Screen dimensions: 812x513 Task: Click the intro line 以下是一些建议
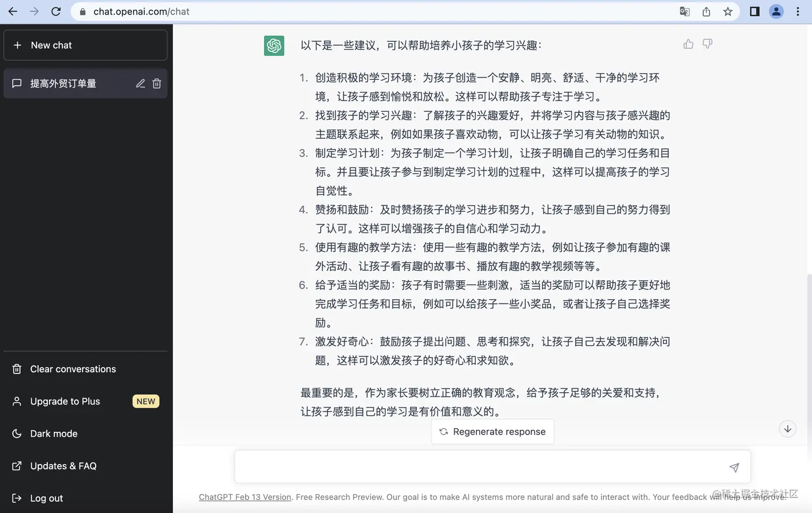tap(421, 45)
